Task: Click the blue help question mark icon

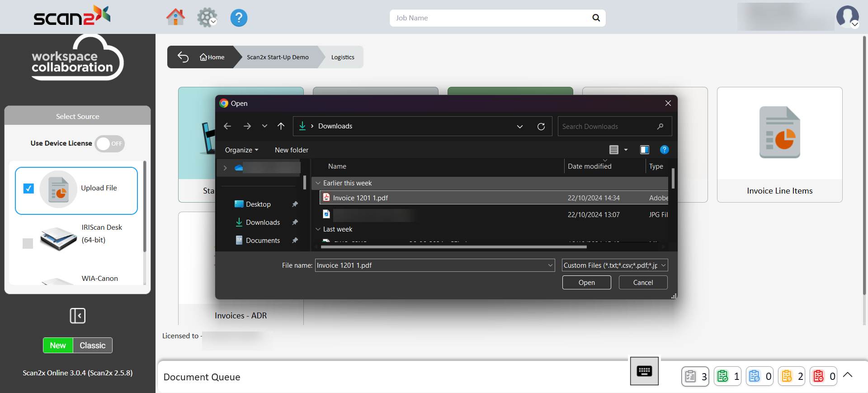Action: point(239,18)
